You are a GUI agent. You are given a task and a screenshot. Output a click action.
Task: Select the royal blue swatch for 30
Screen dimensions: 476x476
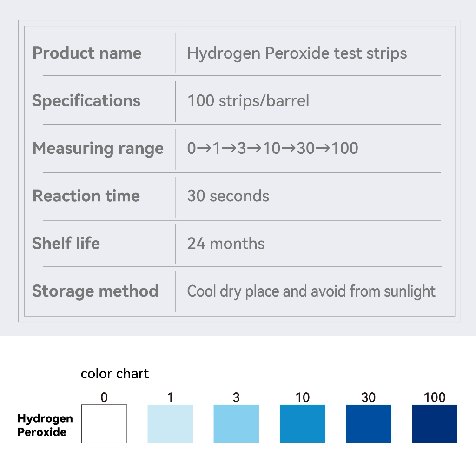coord(369,423)
